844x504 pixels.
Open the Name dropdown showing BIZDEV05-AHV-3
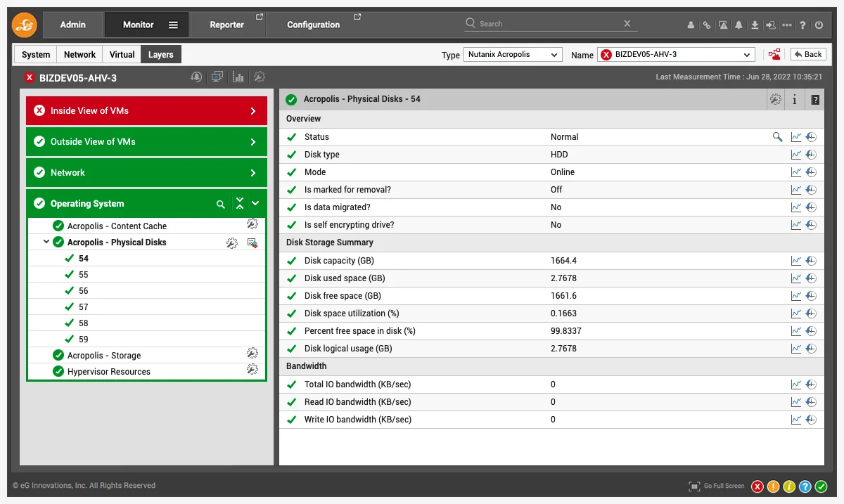tap(676, 54)
